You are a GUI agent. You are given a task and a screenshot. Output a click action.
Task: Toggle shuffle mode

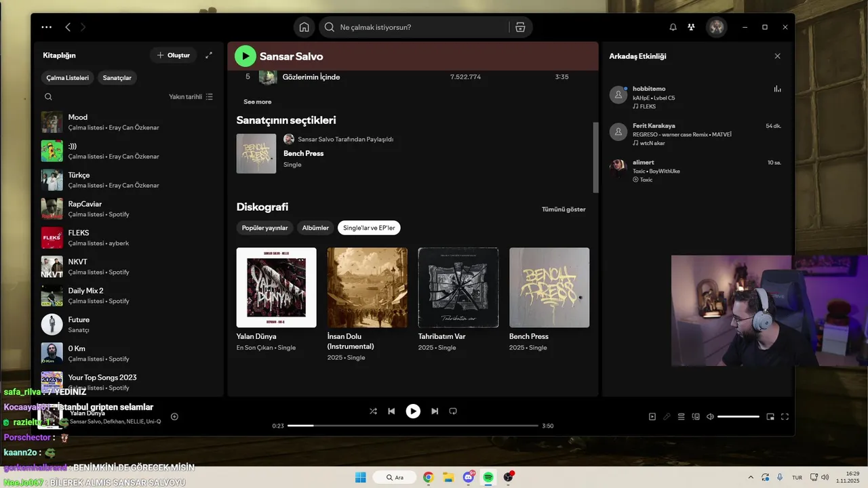pyautogui.click(x=373, y=411)
